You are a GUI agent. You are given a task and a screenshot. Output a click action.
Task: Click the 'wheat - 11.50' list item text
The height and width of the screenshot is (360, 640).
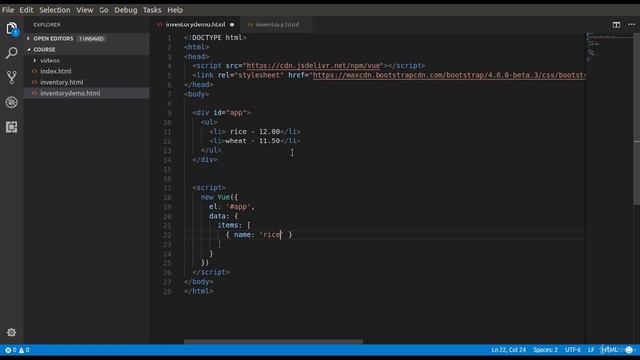[x=253, y=141]
